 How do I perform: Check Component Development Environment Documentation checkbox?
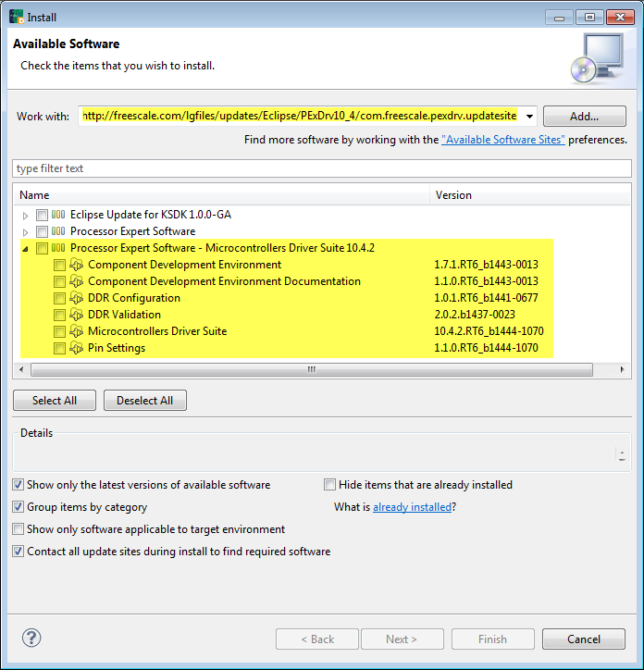point(59,281)
